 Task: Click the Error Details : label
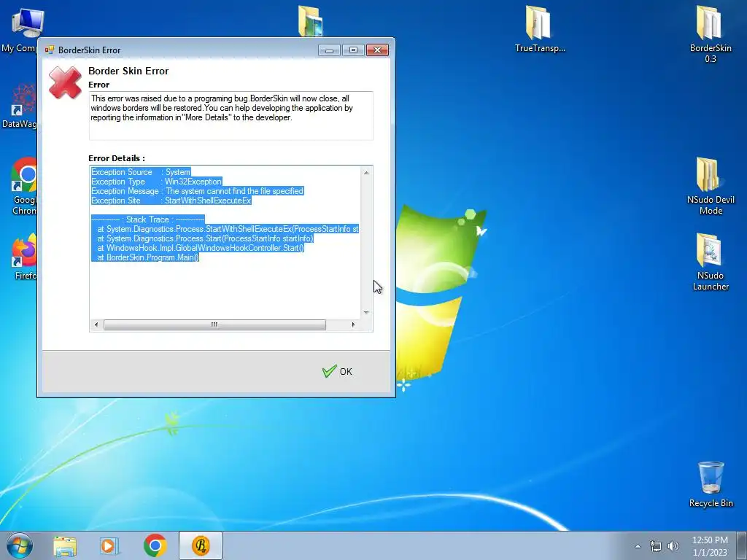[117, 158]
